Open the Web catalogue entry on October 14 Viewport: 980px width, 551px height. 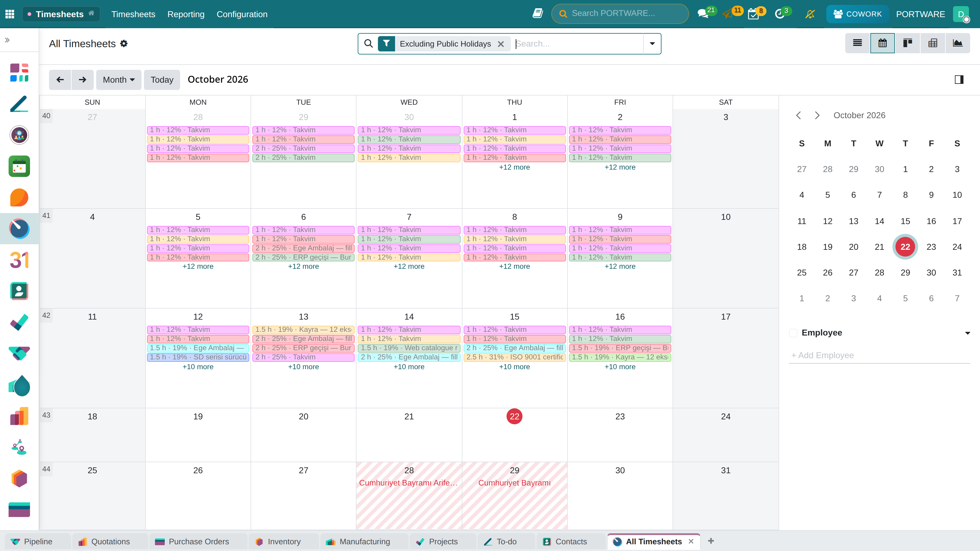[x=409, y=348]
